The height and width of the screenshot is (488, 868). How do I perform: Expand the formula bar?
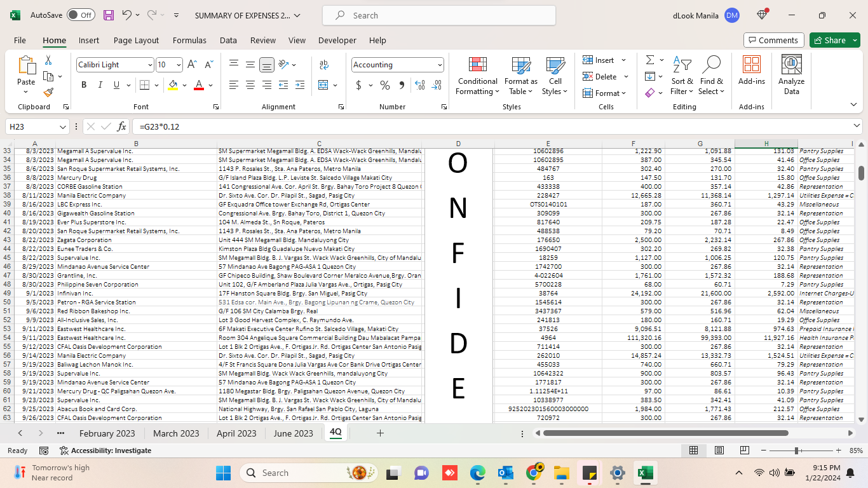(x=857, y=126)
